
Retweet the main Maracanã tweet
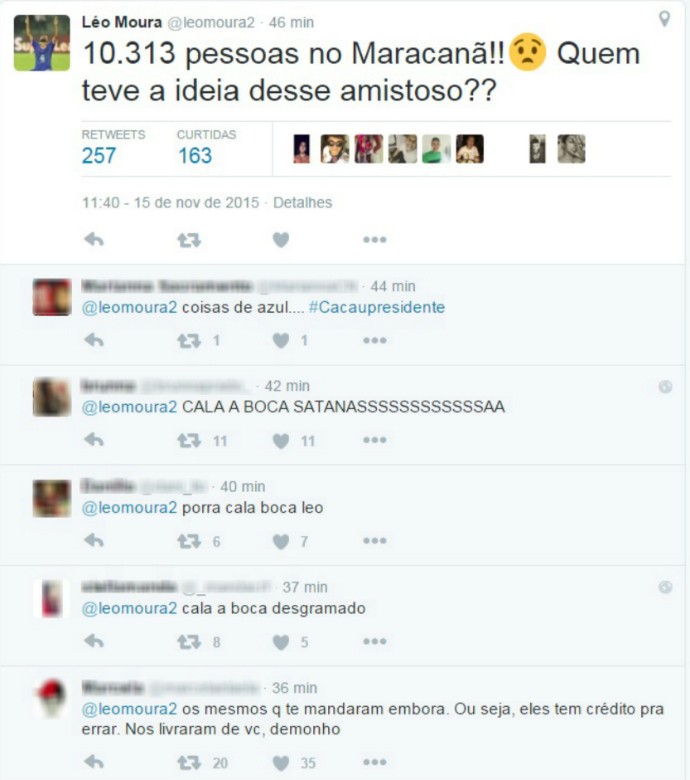pos(189,240)
